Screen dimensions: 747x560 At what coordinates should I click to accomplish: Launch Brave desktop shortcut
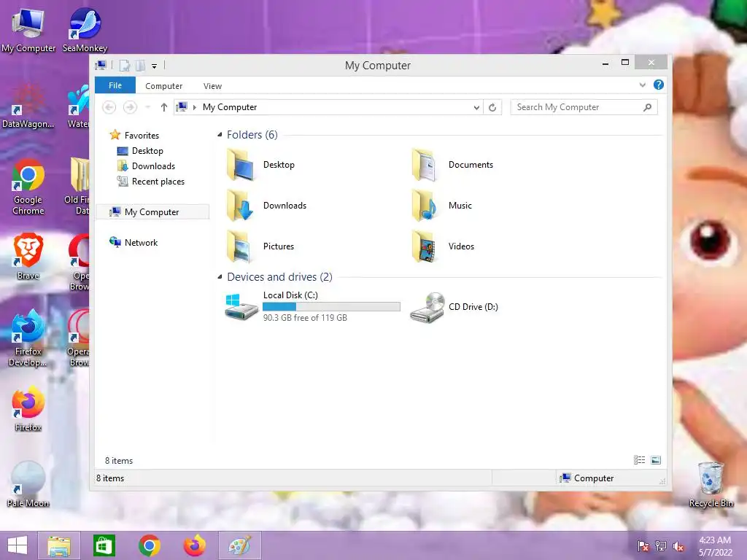click(x=28, y=256)
